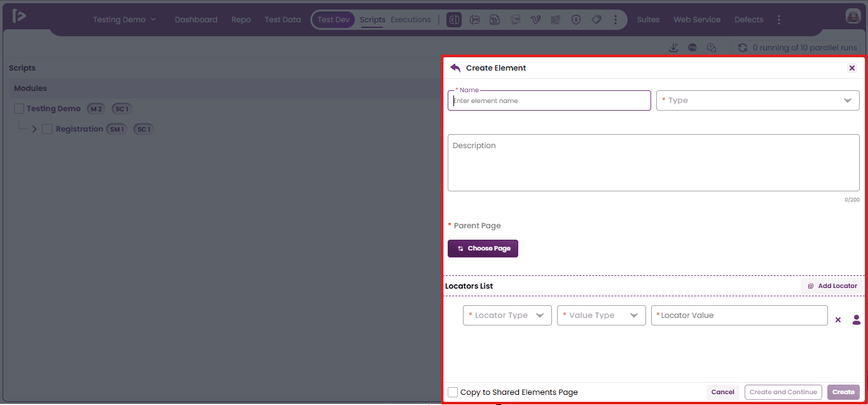Click the SC 1 badge on Registration
868x405 pixels.
[x=144, y=129]
